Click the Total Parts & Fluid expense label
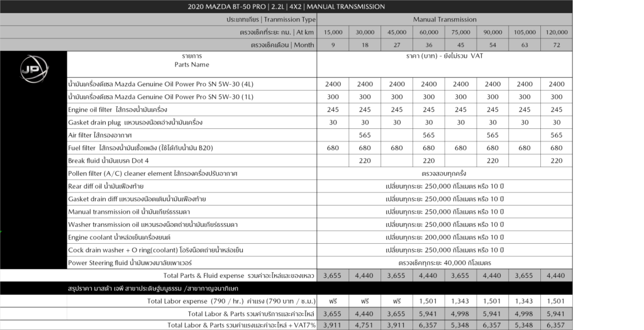This screenshot has height=330, width=644. (238, 275)
